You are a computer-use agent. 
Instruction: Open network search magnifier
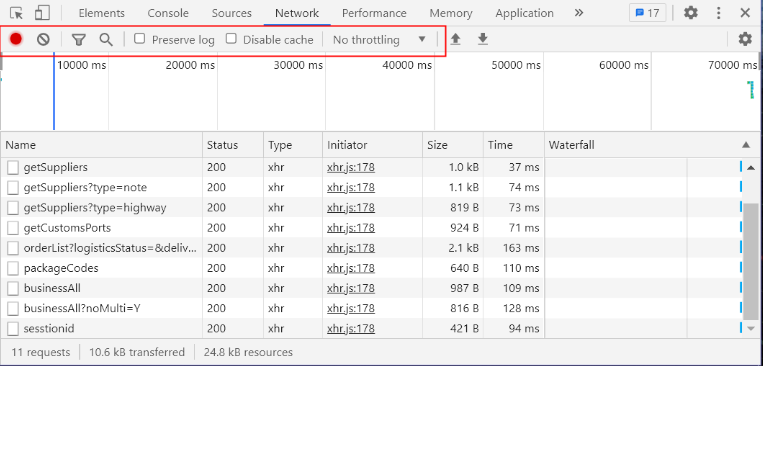106,39
